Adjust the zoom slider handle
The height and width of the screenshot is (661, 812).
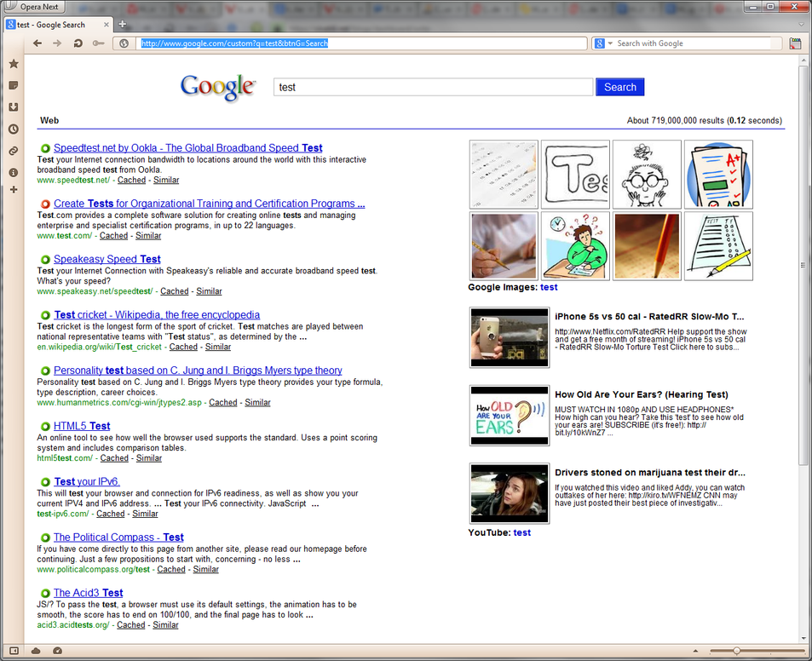tap(736, 651)
